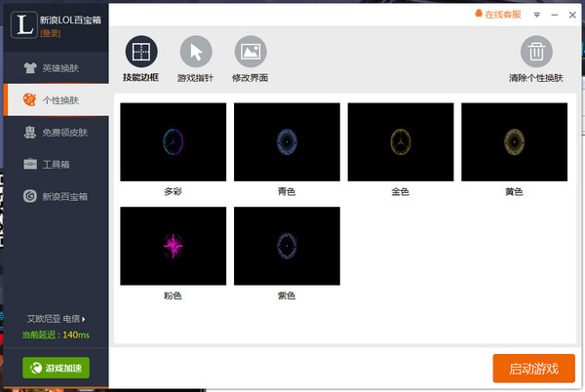Click the 在线客服 bell icon
585x392 pixels.
(x=479, y=14)
